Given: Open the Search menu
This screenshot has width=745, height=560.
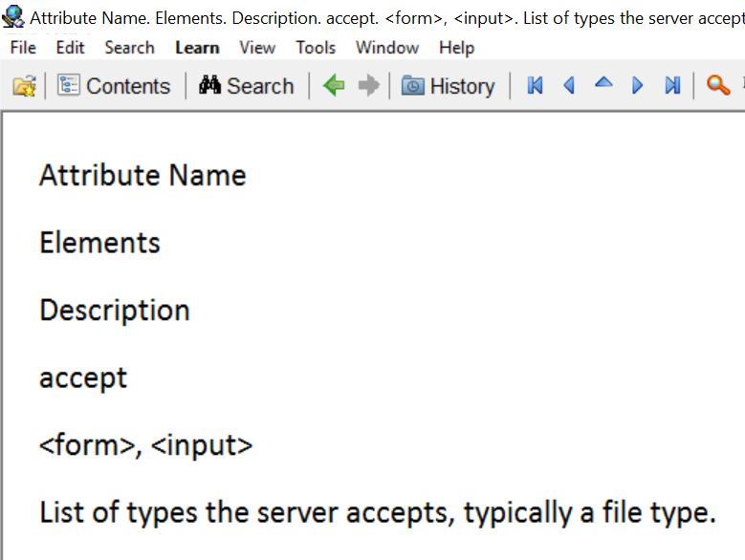Looking at the screenshot, I should coord(129,48).
